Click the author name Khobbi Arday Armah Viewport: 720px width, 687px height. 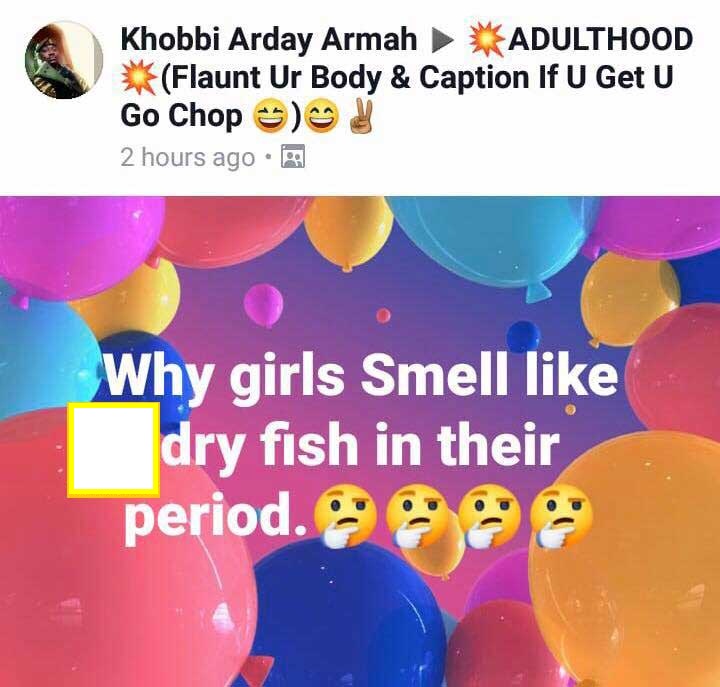(269, 39)
